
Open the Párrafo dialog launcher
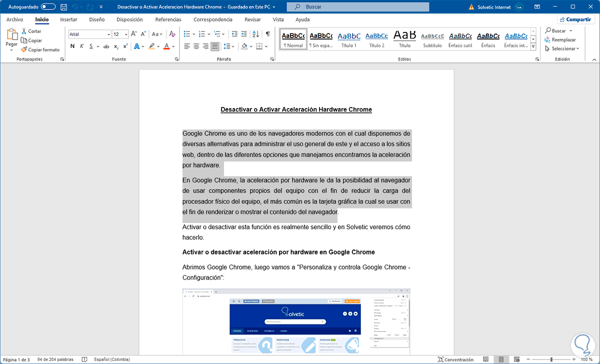(x=272, y=59)
